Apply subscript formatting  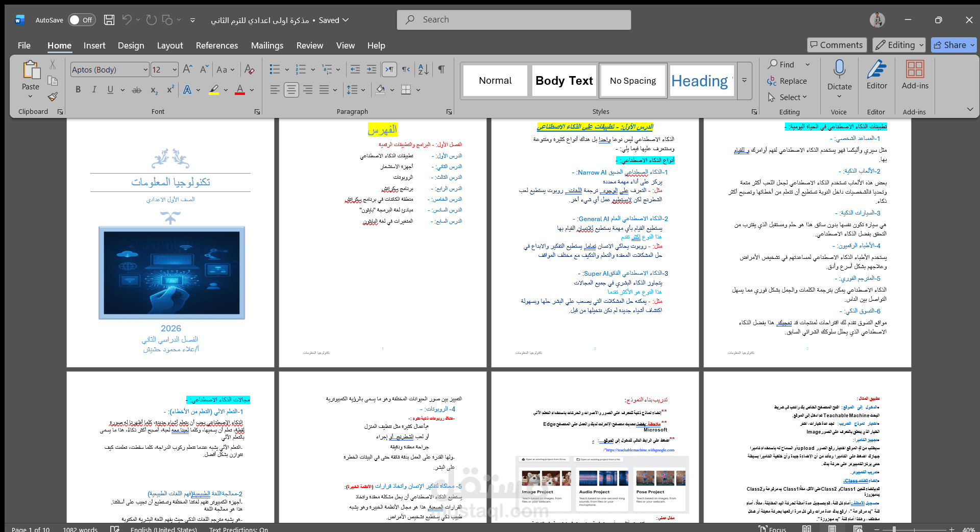[154, 90]
